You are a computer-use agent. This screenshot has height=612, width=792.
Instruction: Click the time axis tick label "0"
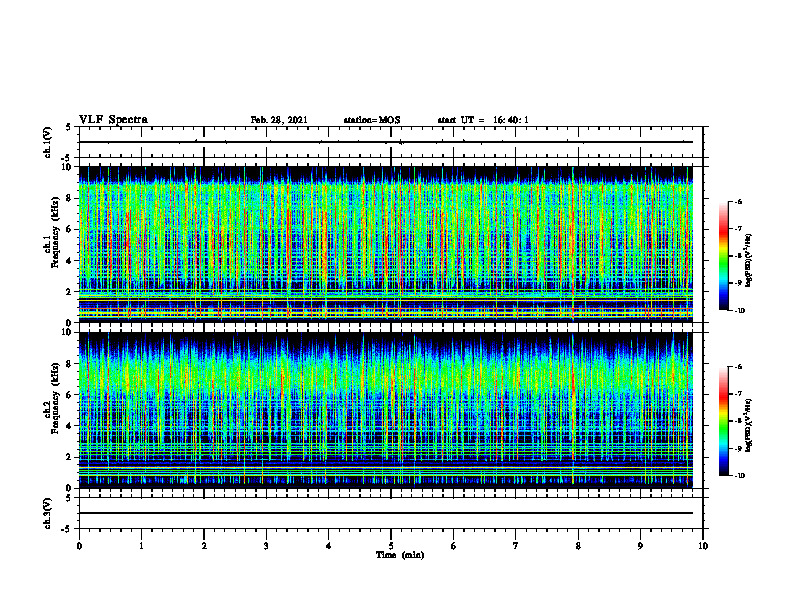click(x=79, y=546)
